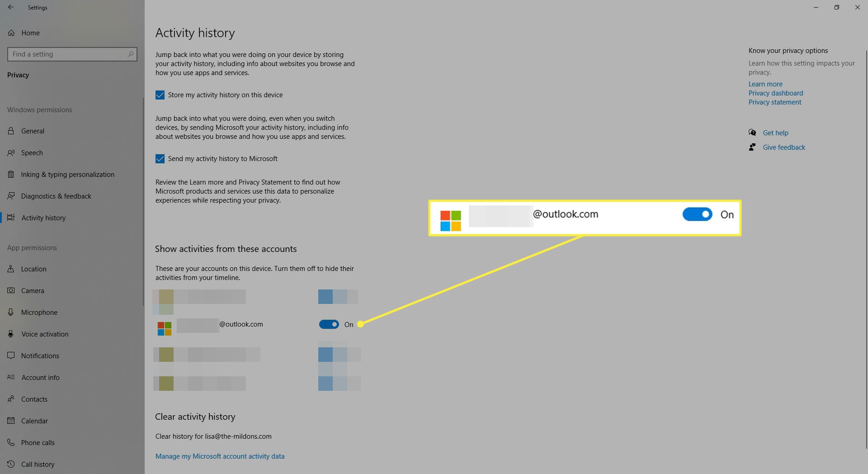The width and height of the screenshot is (868, 474).
Task: Restore down the Settings window
Action: pos(837,7)
